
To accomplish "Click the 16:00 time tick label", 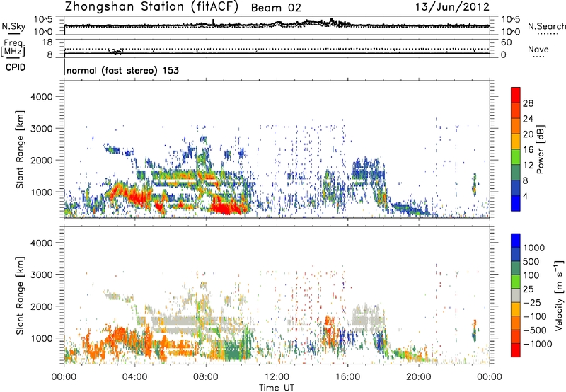I will [347, 377].
